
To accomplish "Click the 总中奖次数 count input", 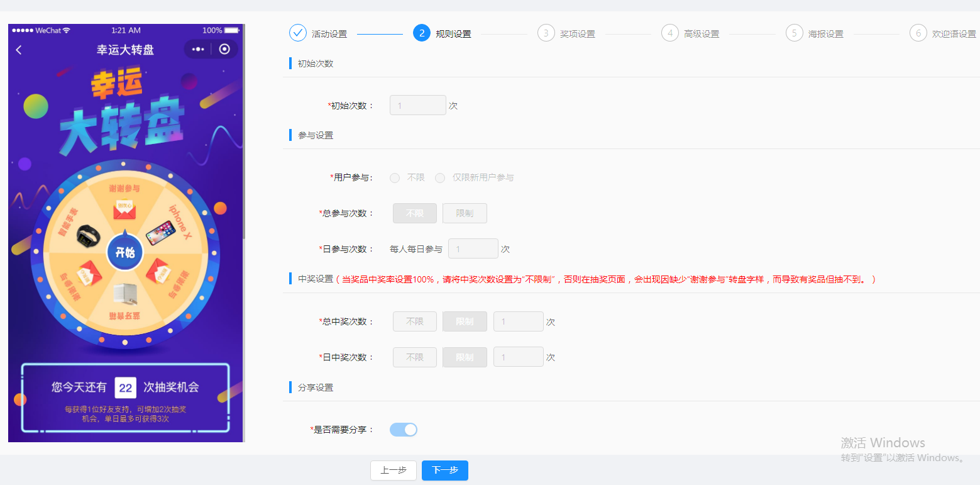I will (519, 321).
